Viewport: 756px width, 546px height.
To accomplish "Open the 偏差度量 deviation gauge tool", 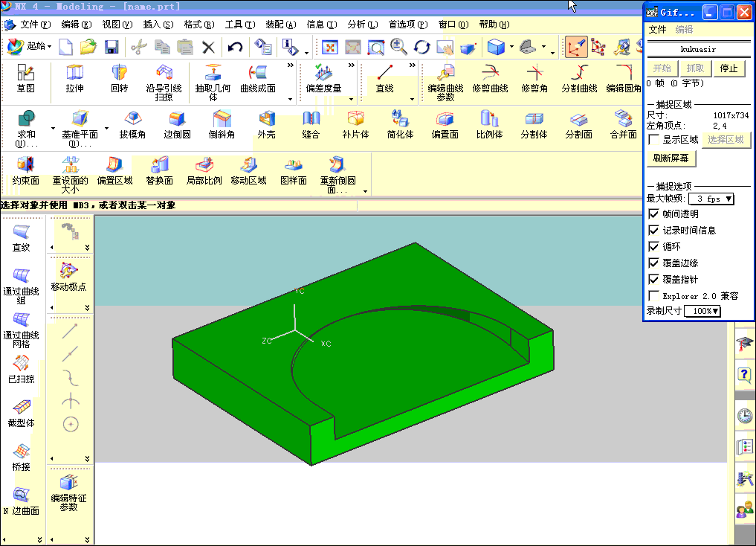I will [323, 78].
